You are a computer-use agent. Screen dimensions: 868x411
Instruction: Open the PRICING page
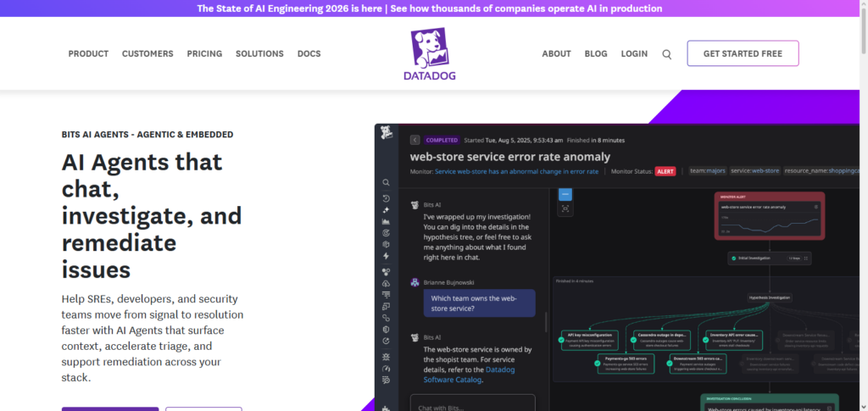pos(204,53)
